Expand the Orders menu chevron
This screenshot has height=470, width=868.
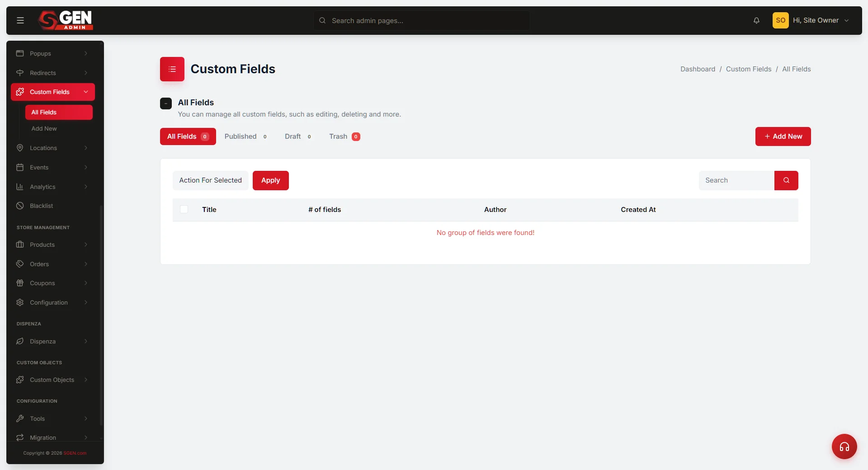pyautogui.click(x=86, y=264)
